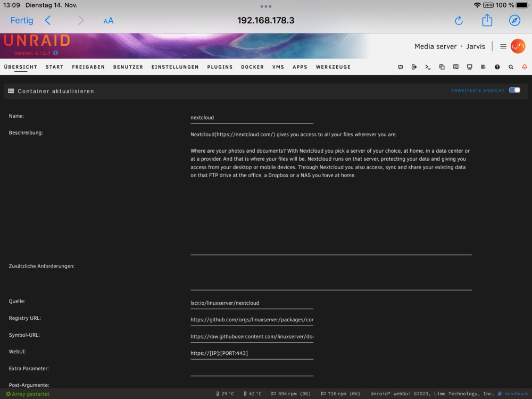The image size is (532, 399).
Task: Click the file manager copy icon
Action: click(442, 67)
